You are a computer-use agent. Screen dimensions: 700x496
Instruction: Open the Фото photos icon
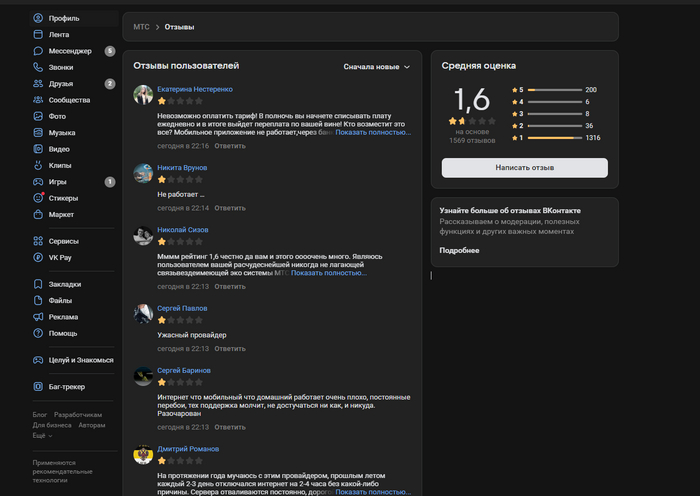pyautogui.click(x=38, y=116)
